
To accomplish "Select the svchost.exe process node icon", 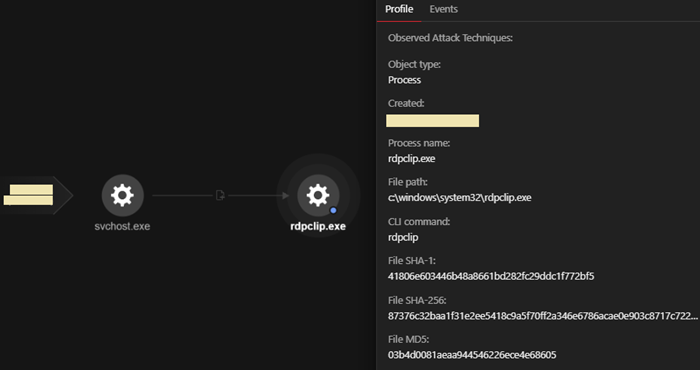I will point(123,195).
